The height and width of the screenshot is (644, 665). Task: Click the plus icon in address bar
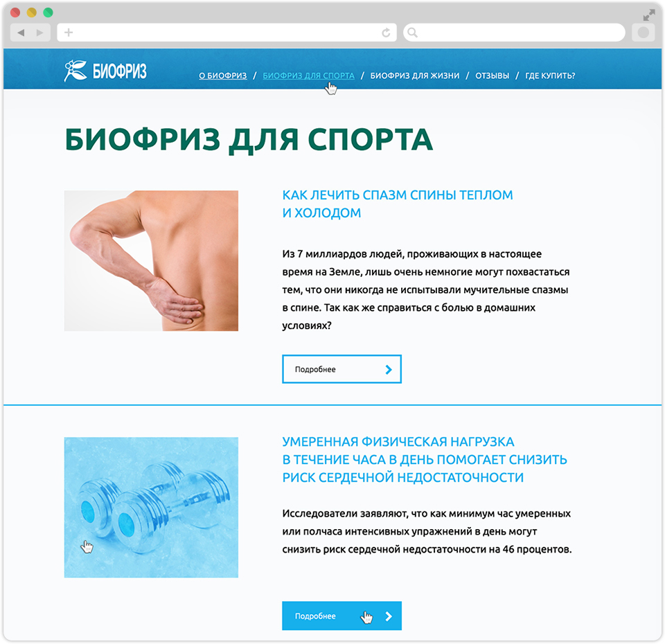point(69,33)
